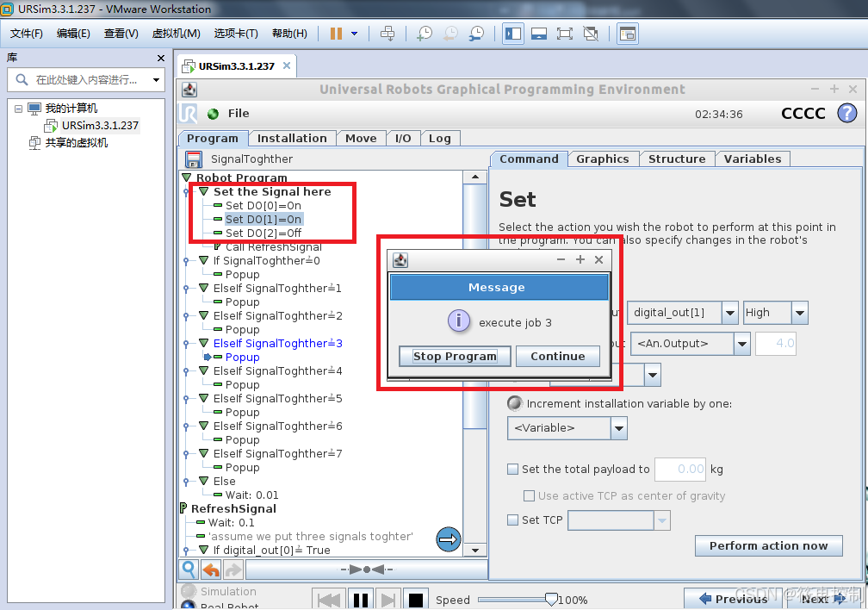Viewport: 868px width, 610px height.
Task: Click the magnifier search icon under program tree
Action: [x=189, y=570]
